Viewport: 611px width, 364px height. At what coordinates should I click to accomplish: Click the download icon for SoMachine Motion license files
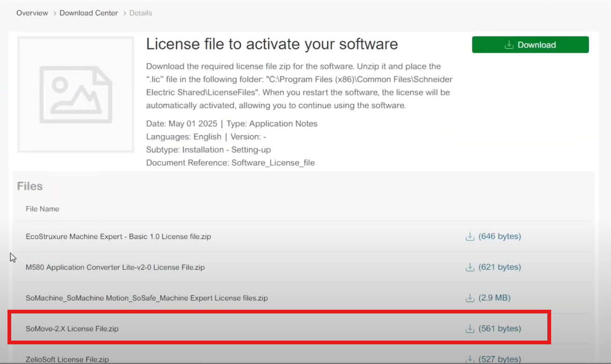pos(470,298)
